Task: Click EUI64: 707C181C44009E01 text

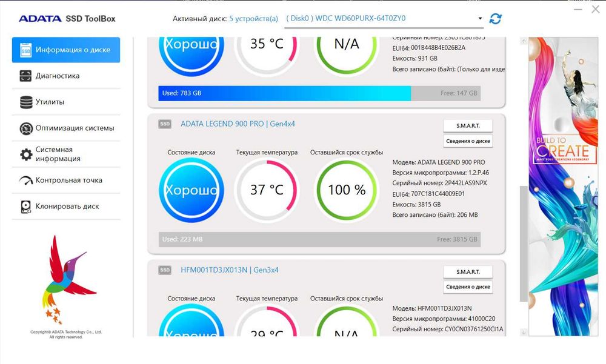Action: tap(428, 194)
